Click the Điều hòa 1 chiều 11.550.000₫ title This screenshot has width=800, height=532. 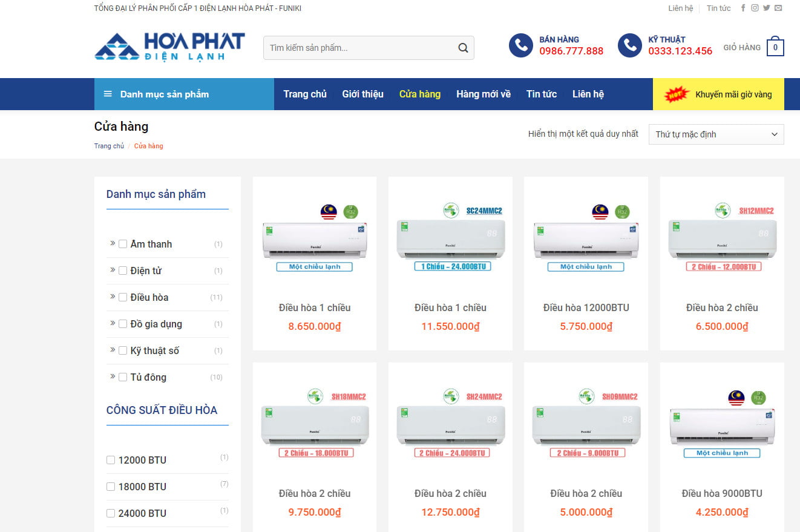[450, 307]
